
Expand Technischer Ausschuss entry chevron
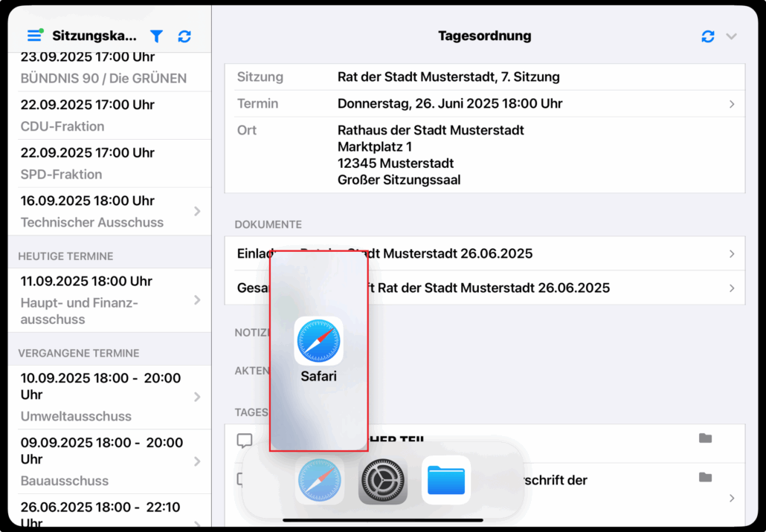197,211
